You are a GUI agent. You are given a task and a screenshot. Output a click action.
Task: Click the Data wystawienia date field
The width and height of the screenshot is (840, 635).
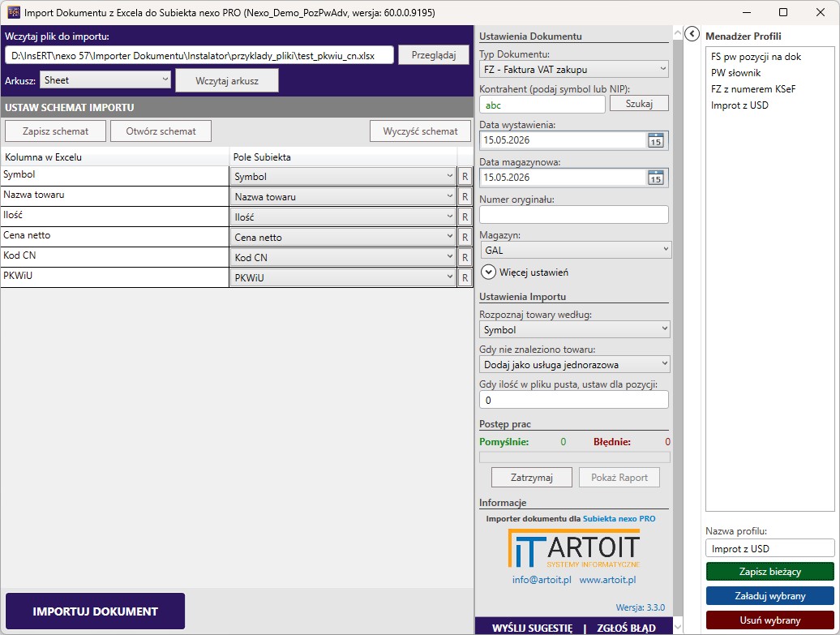tap(564, 140)
